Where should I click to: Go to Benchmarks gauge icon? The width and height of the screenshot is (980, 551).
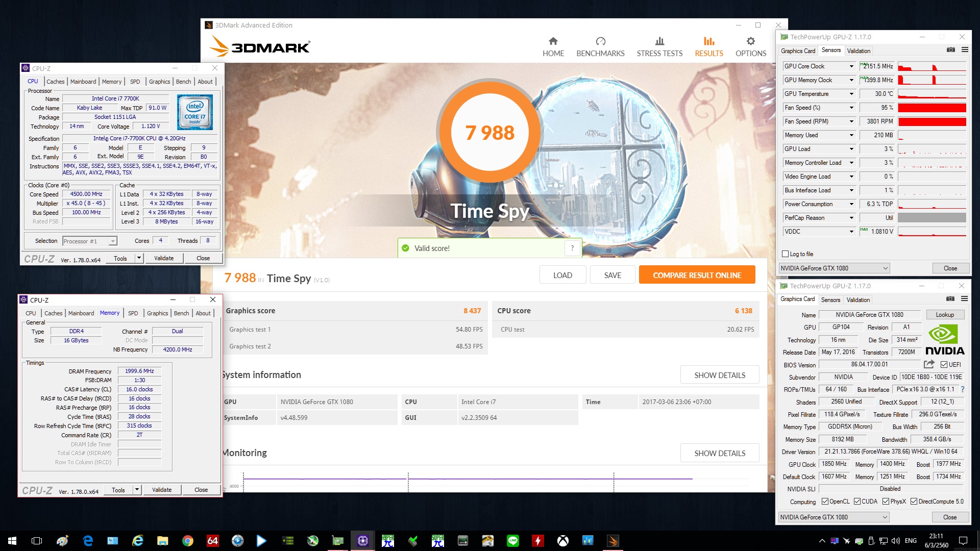click(x=600, y=41)
